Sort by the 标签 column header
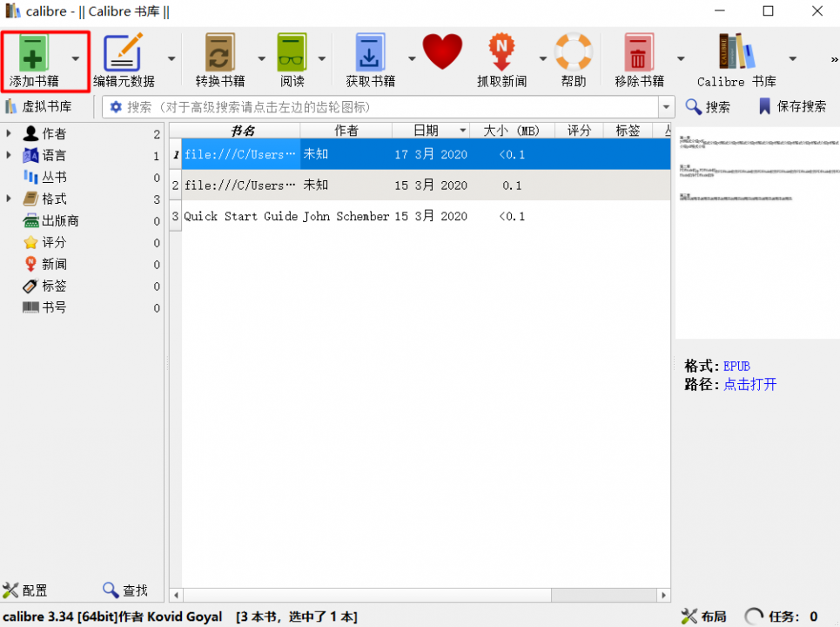The image size is (840, 627). (628, 131)
